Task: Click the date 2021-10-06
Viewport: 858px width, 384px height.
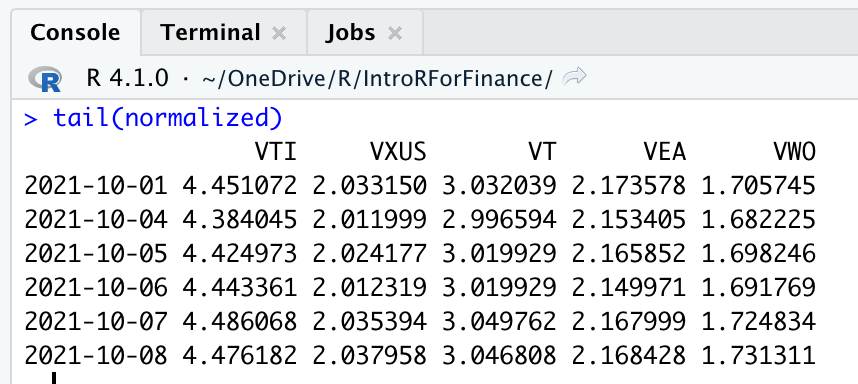Action: coord(96,288)
